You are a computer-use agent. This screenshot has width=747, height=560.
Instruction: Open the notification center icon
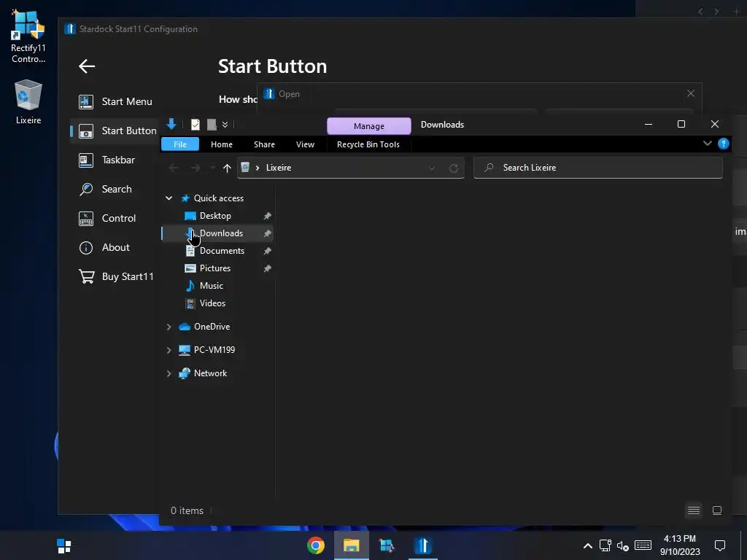pyautogui.click(x=720, y=545)
